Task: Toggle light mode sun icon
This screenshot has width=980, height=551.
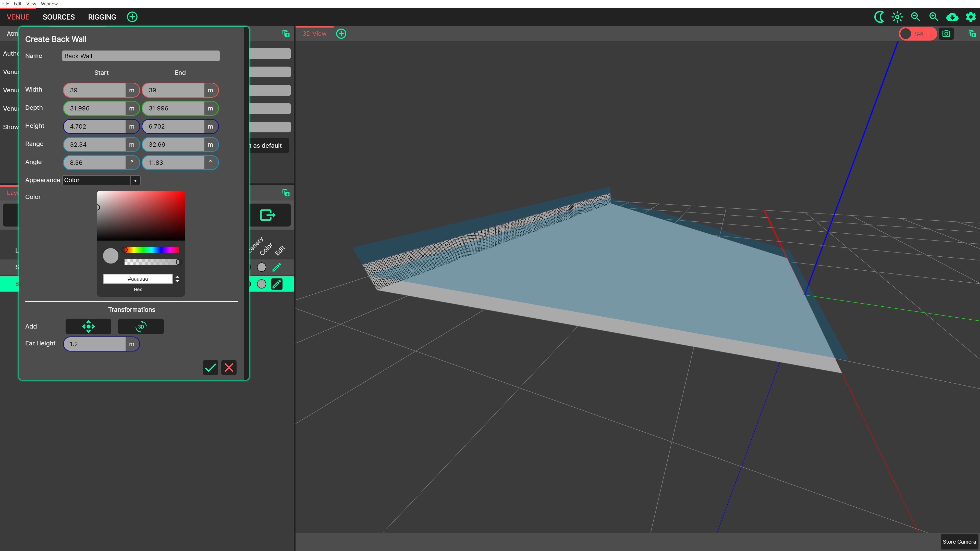Action: 897,17
